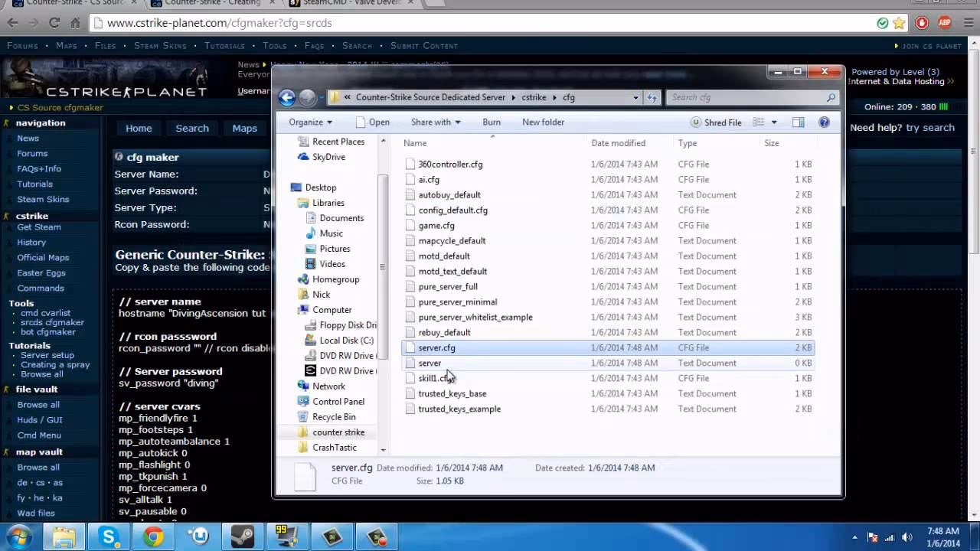The width and height of the screenshot is (980, 551).
Task: Open the Forums menu on CS Planet site
Action: 22,46
